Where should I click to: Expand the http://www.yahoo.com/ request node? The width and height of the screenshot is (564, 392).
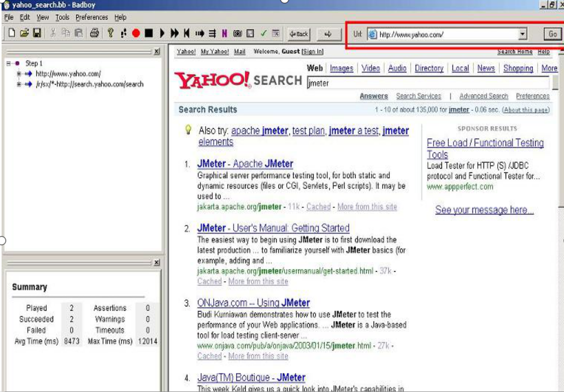coord(19,74)
